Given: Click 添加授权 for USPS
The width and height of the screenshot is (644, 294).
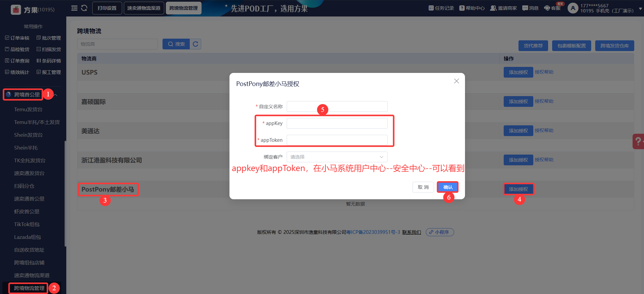Looking at the screenshot, I should [518, 72].
